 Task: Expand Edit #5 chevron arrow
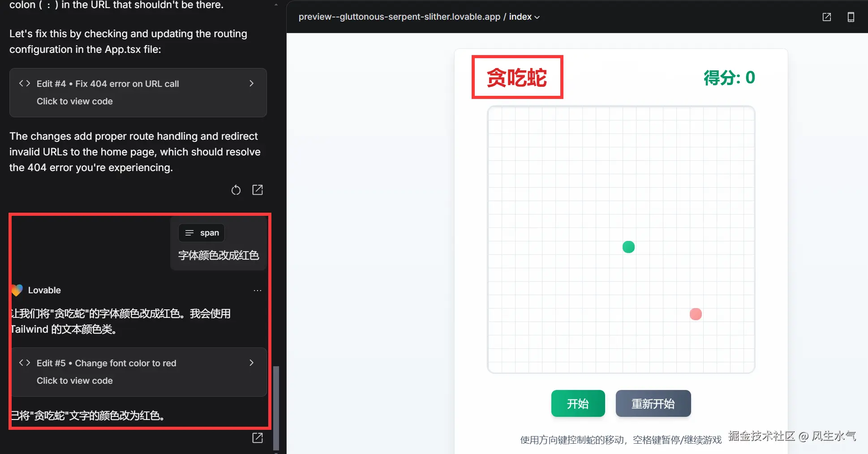pos(252,363)
